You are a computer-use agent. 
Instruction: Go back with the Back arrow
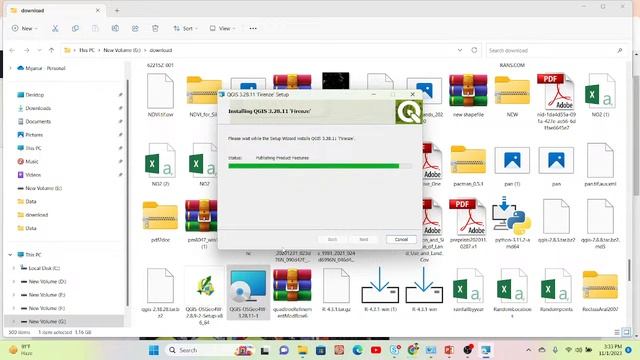click(12, 50)
